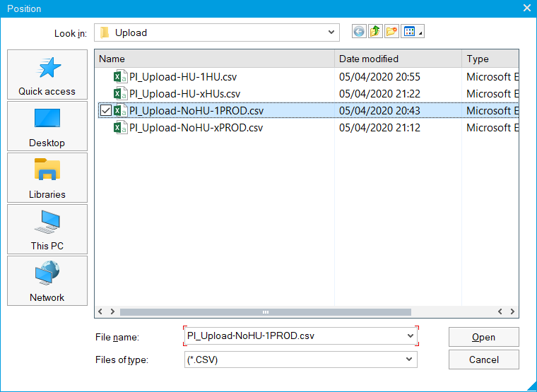Click Type cell of PI_Upload-NoHU-xPROD.csv row
This screenshot has height=392, width=537.
click(492, 128)
